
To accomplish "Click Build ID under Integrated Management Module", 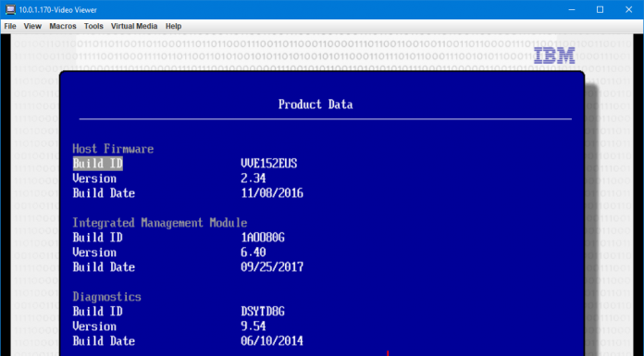I will (x=98, y=238).
